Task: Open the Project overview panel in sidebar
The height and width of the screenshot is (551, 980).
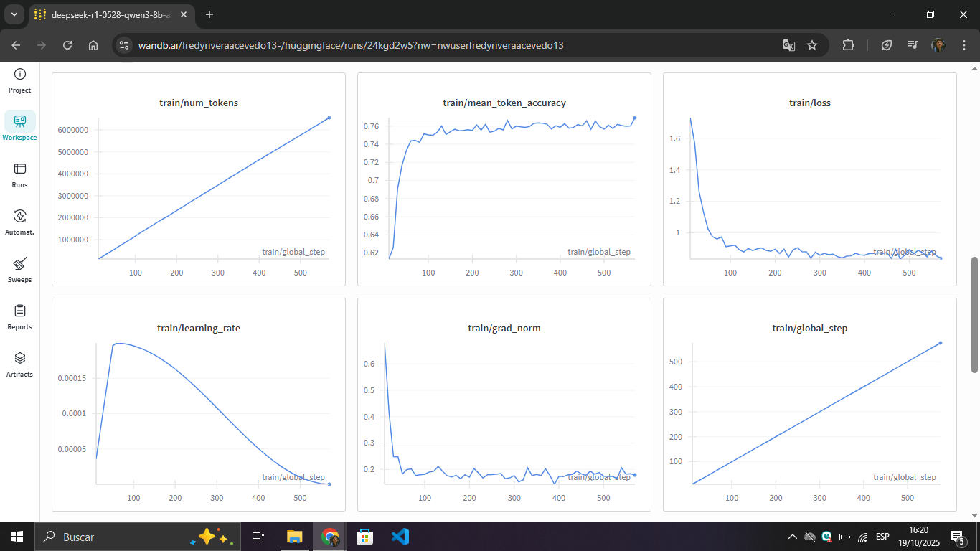Action: click(x=19, y=79)
